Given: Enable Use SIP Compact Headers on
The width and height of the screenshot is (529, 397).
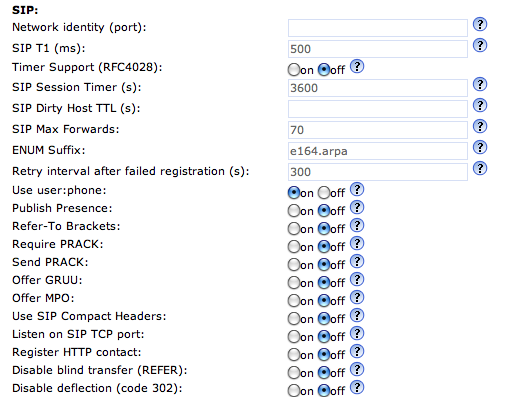Looking at the screenshot, I should pos(294,319).
